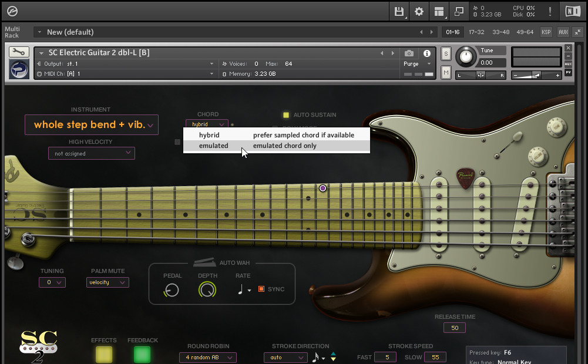Open the PV view of the instrument

click(x=568, y=72)
